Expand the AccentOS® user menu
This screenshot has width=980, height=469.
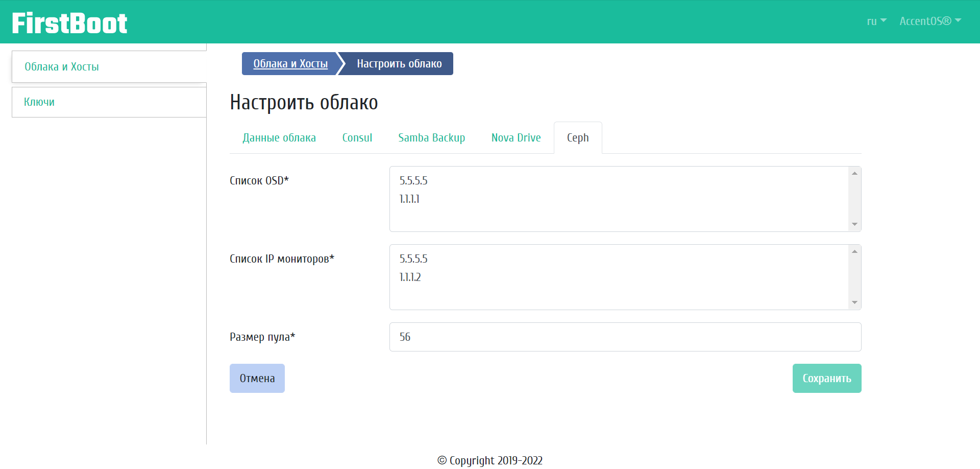tap(929, 21)
